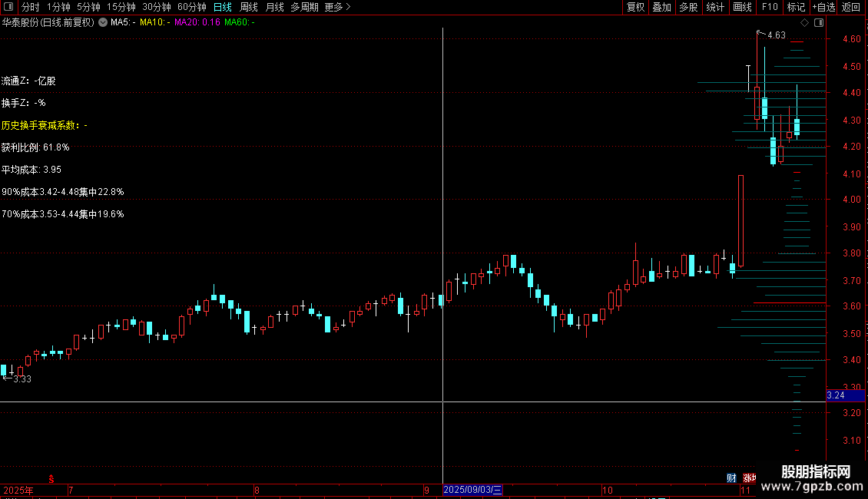Click the 3.60 price axis label
This screenshot has height=499, width=868.
(x=851, y=306)
